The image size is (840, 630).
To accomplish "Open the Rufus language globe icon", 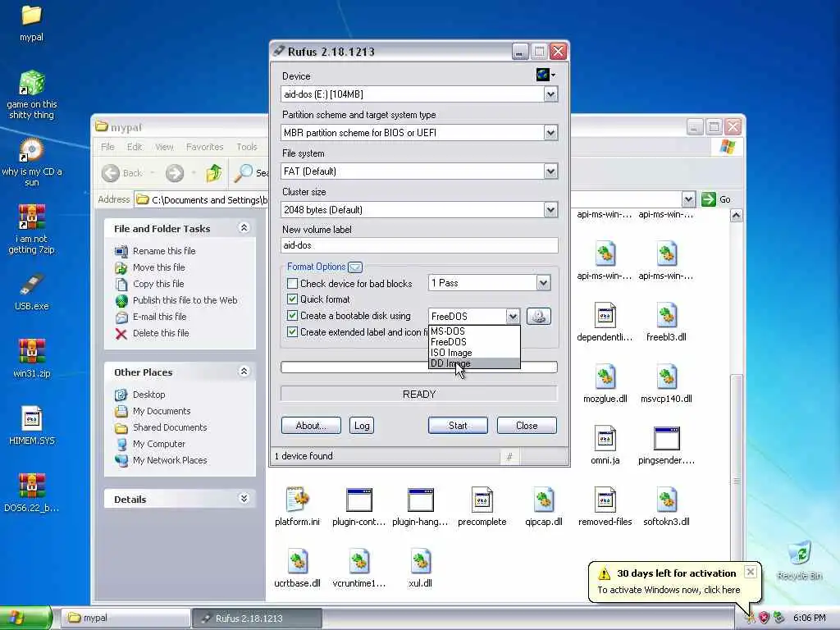I will tap(546, 75).
